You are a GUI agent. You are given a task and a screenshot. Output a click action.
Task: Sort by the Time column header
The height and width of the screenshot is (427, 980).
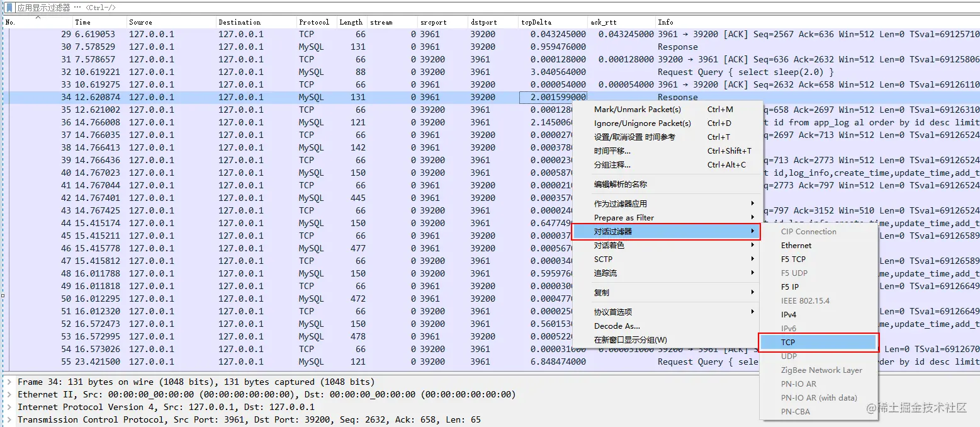point(99,22)
